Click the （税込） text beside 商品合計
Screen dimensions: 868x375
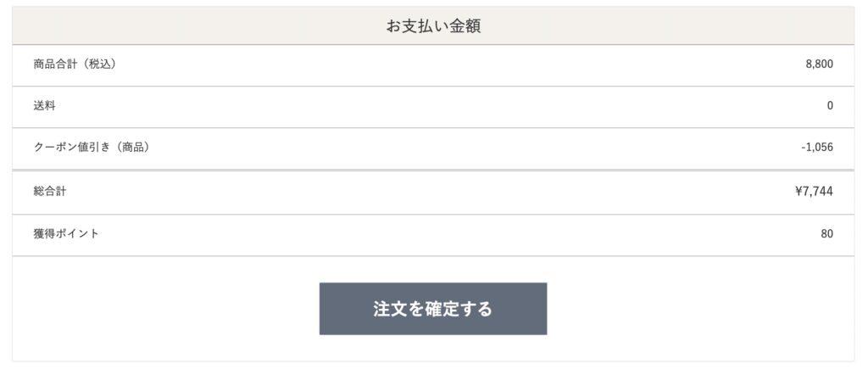click(x=99, y=65)
